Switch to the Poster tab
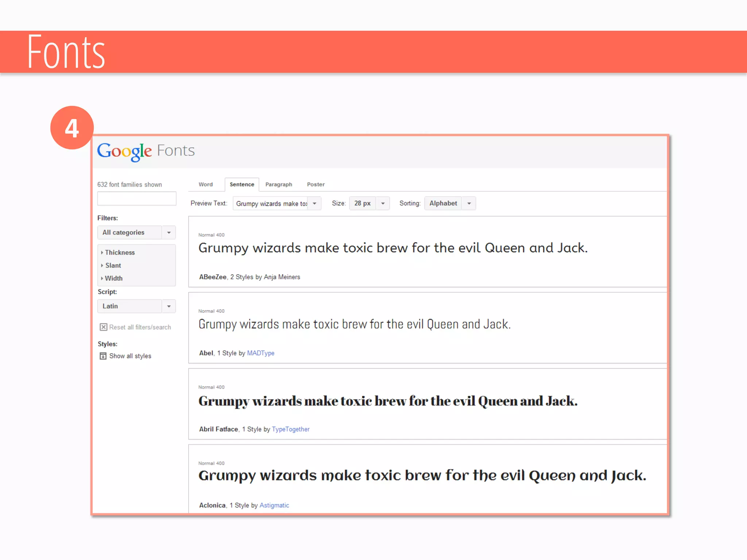Screen dimensions: 747x560 316,184
